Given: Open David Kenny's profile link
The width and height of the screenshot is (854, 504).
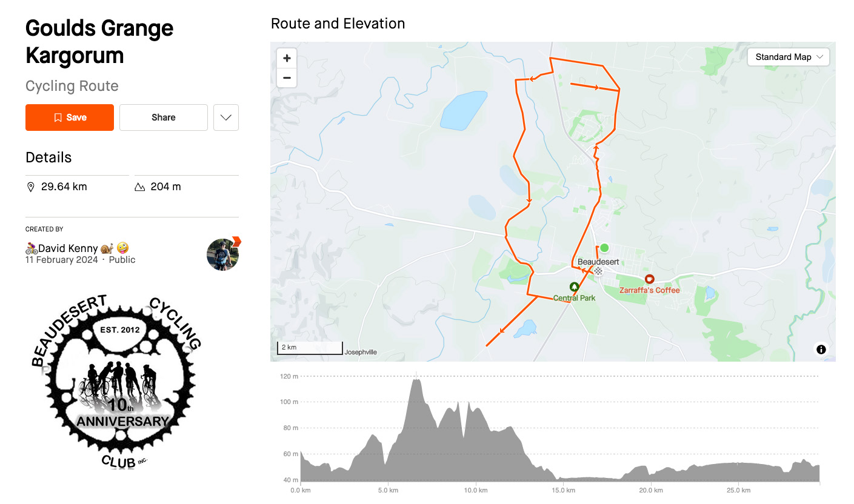Looking at the screenshot, I should pyautogui.click(x=68, y=248).
